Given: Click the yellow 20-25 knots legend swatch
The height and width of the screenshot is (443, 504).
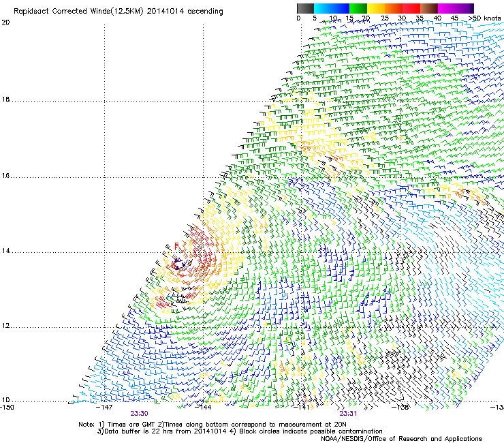Looking at the screenshot, I should [x=376, y=8].
